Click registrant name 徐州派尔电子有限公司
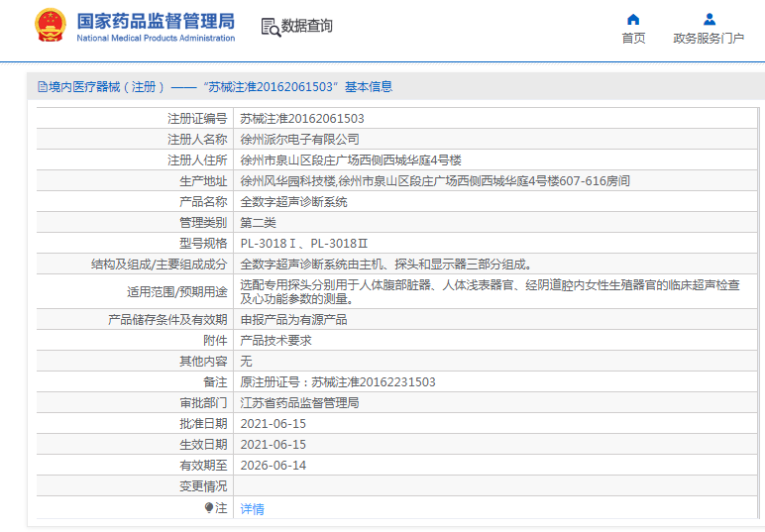Image resolution: width=765 pixels, height=532 pixels. coord(300,140)
